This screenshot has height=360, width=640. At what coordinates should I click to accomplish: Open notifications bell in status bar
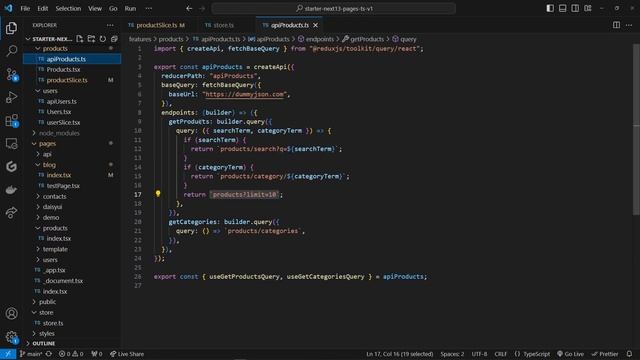coord(629,354)
